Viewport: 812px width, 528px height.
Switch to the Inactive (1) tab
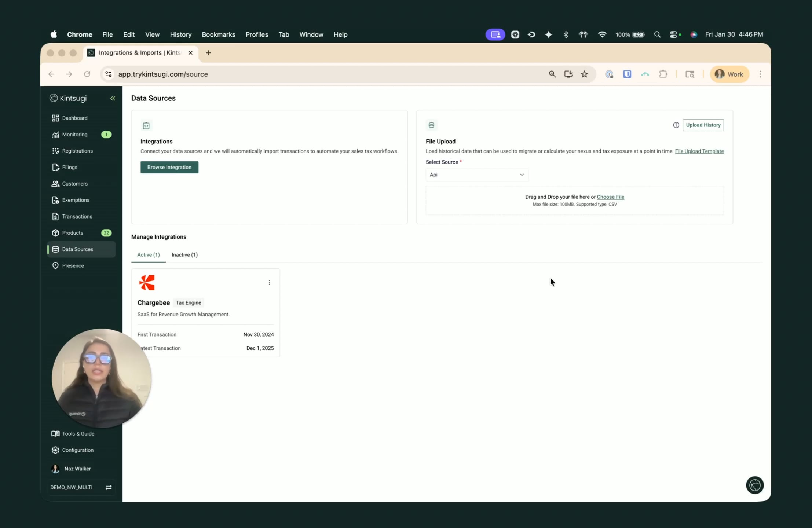(x=184, y=255)
